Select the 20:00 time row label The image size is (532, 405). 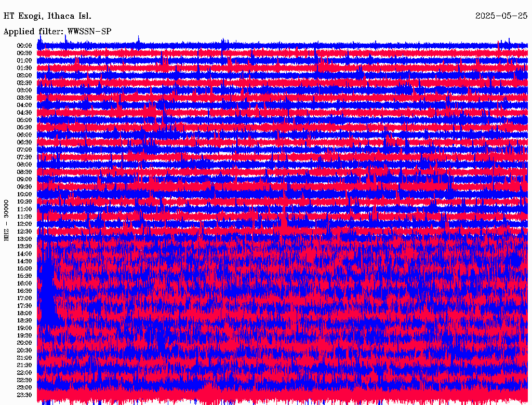point(24,343)
